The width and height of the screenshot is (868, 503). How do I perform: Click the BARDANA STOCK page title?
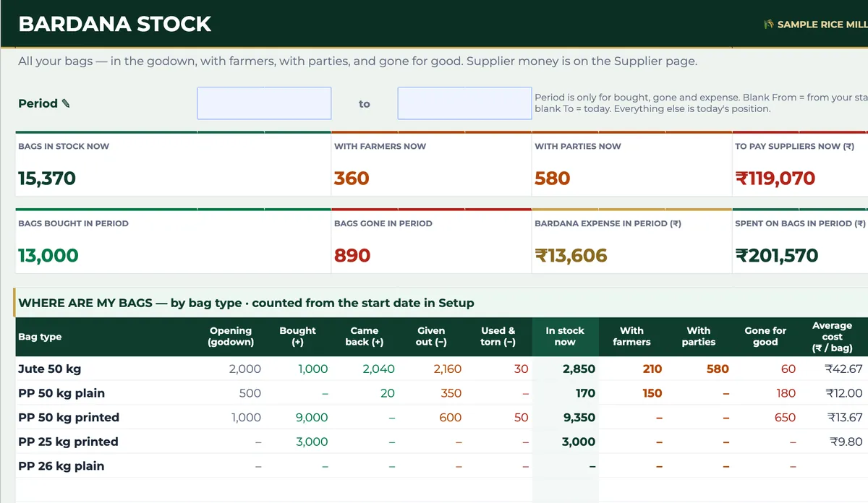115,24
